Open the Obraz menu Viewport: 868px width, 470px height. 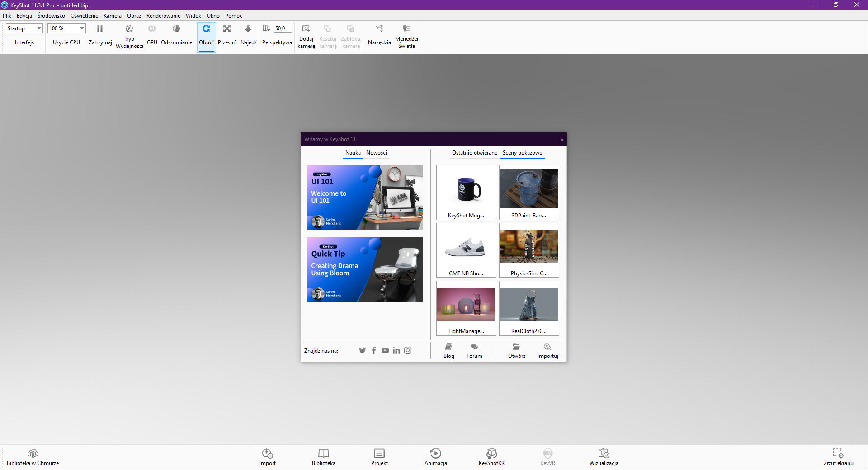(x=134, y=16)
